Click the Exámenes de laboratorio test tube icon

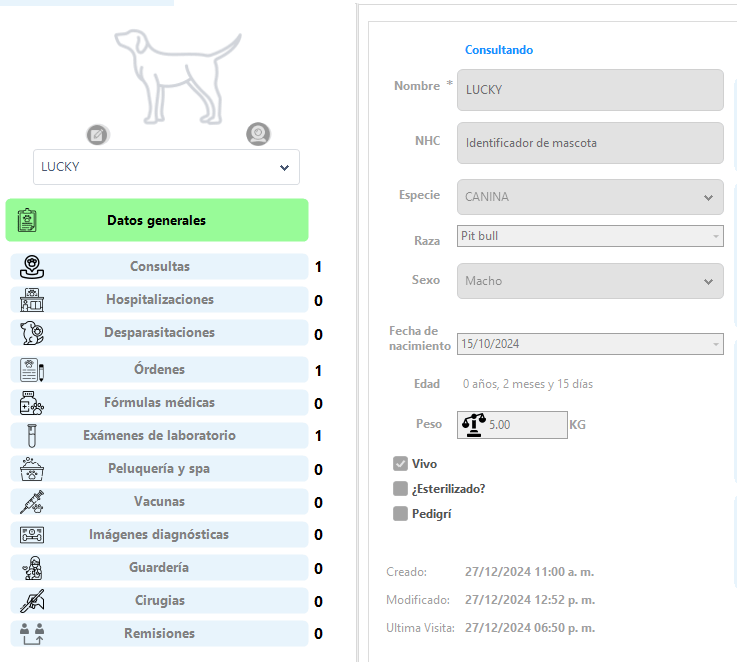click(32, 436)
